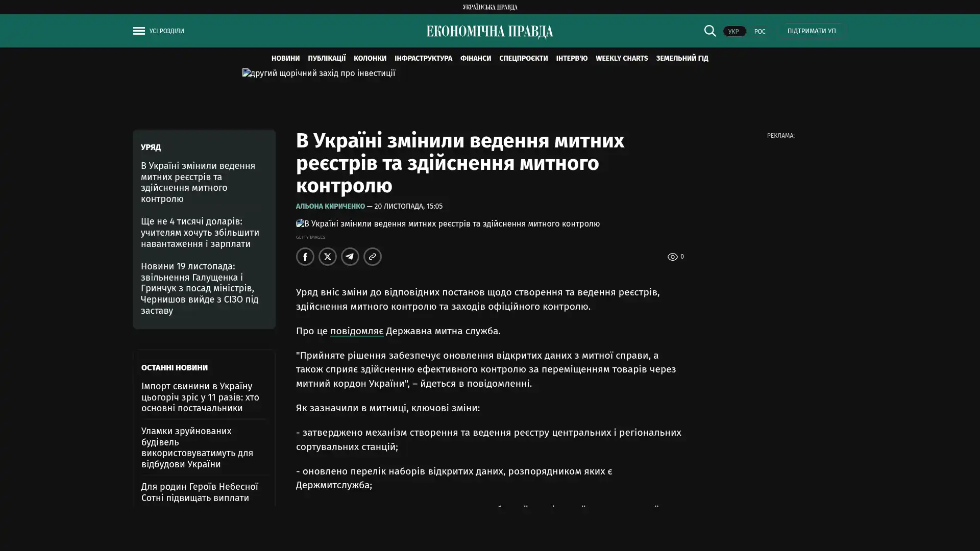Follow the повідомляє link in article
This screenshot has height=551, width=980.
click(x=356, y=331)
